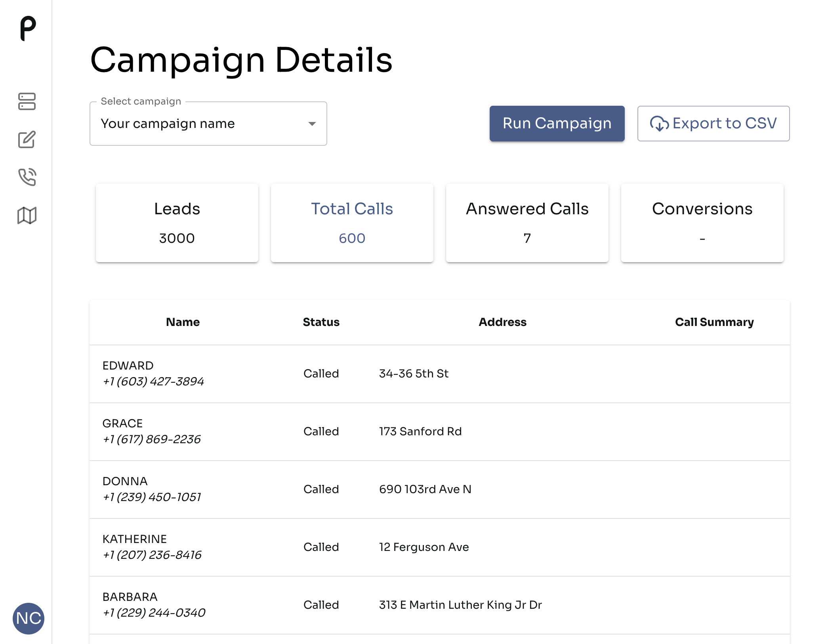828x644 pixels.
Task: Click the name GRACE
Action: click(x=122, y=423)
